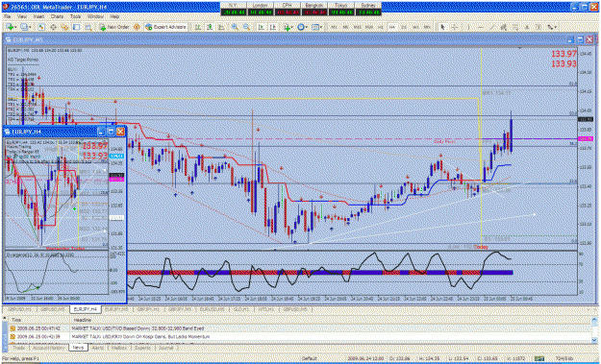Screen dimensions: 601x364
Task: Switch to the EURJPY,M5 chart tab
Action: [x=116, y=309]
